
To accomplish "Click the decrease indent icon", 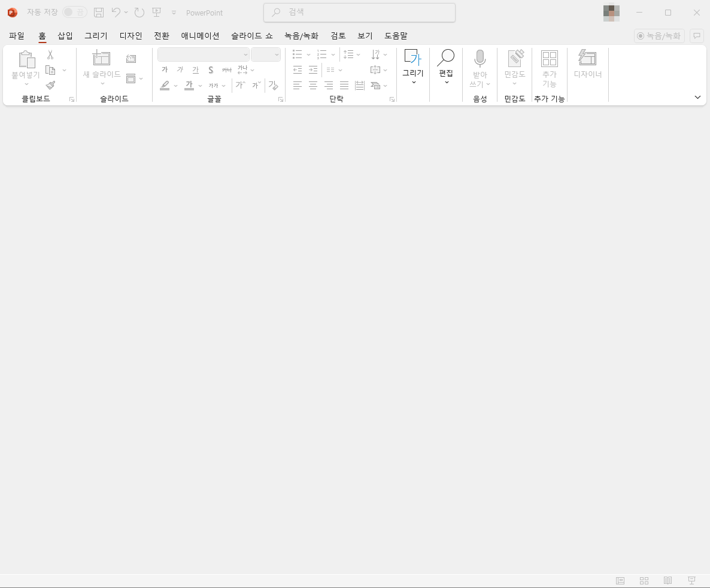I will point(298,70).
